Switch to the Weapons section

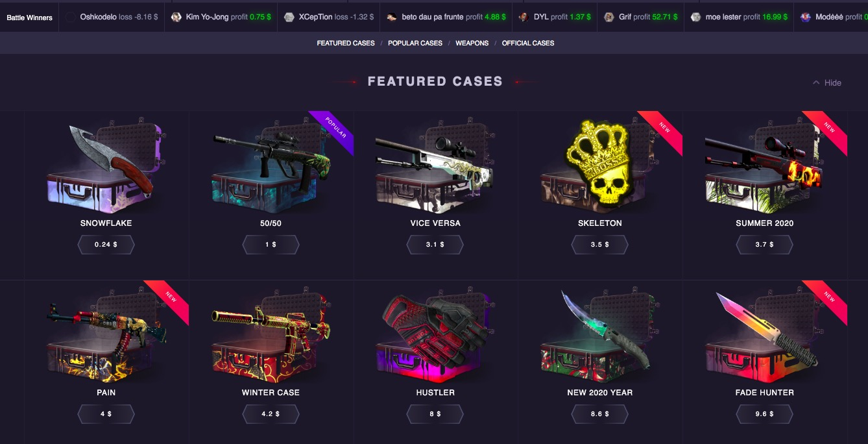472,43
